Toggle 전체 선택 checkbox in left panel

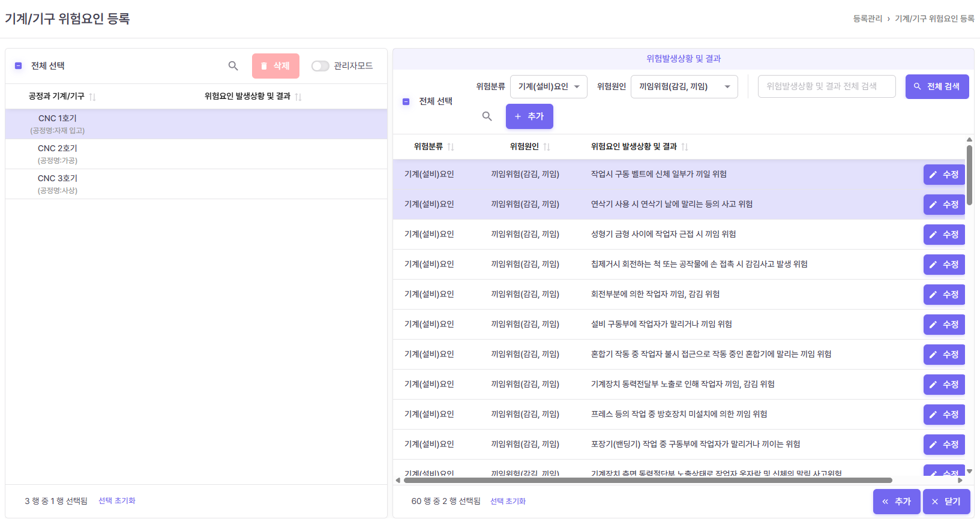coord(19,66)
